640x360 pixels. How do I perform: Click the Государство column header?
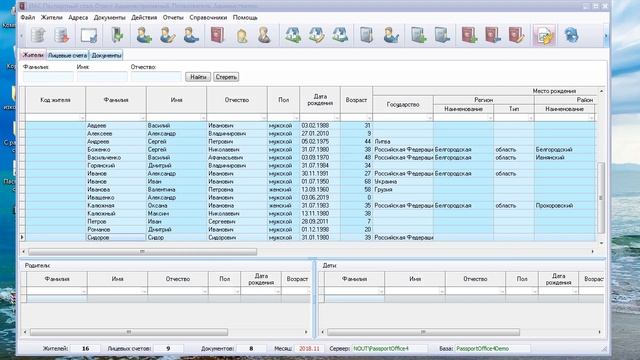[x=402, y=104]
